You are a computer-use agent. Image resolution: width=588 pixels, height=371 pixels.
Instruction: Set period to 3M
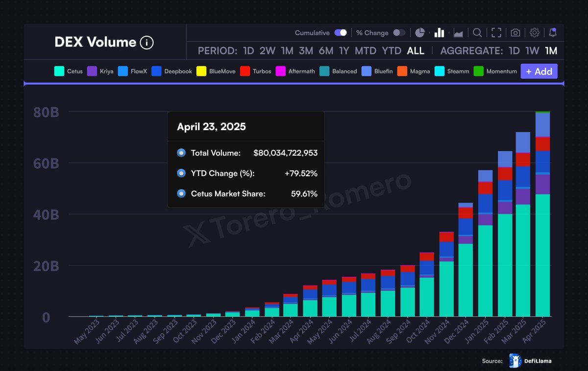pyautogui.click(x=306, y=51)
